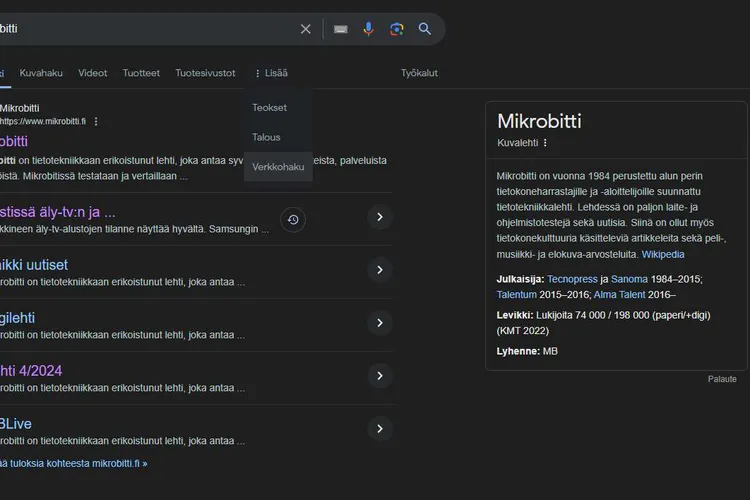Open Google Lens image search
Screen dimensions: 750x500
(397, 29)
